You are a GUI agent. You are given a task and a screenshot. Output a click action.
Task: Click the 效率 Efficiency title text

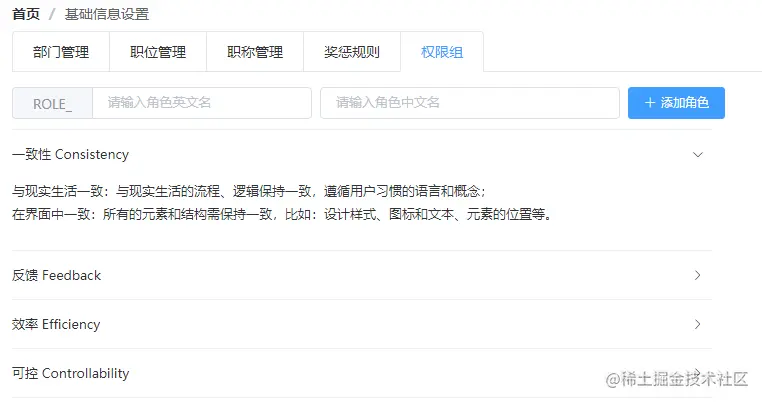pyautogui.click(x=56, y=324)
